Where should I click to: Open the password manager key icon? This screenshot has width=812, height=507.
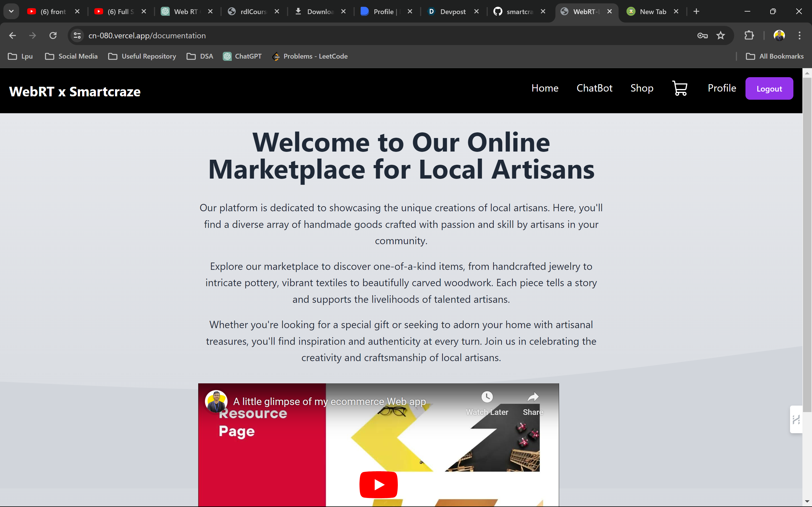point(702,35)
